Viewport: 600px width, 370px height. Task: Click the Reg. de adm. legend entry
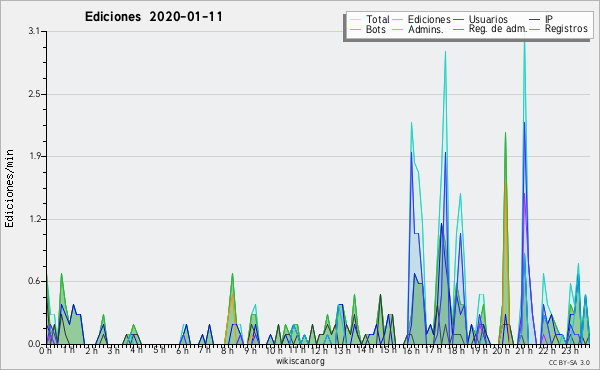coord(490,29)
